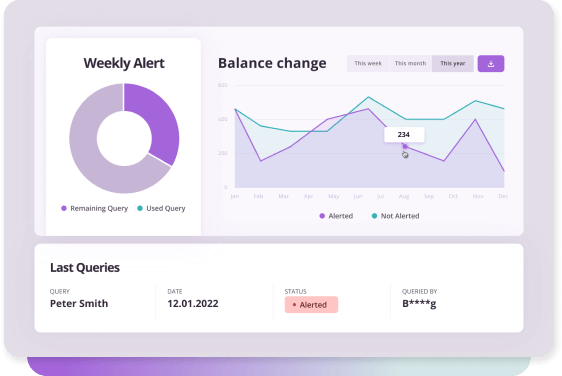Switch to This week tab
Image resolution: width=562 pixels, height=376 pixels.
click(368, 63)
